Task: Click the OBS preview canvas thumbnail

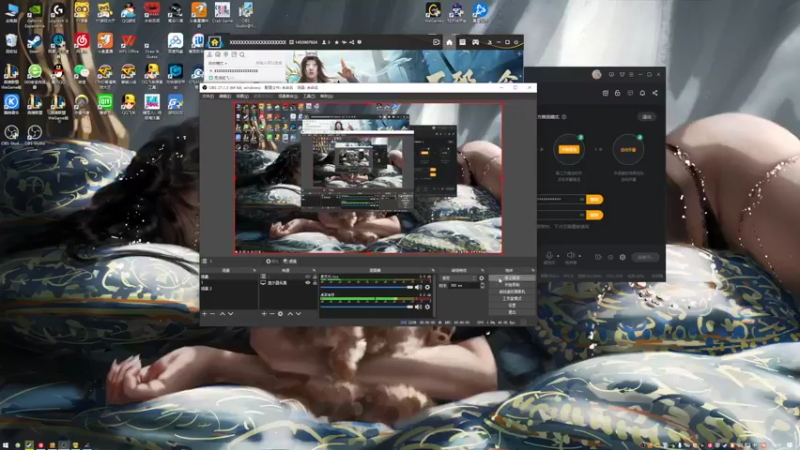Action: point(368,178)
